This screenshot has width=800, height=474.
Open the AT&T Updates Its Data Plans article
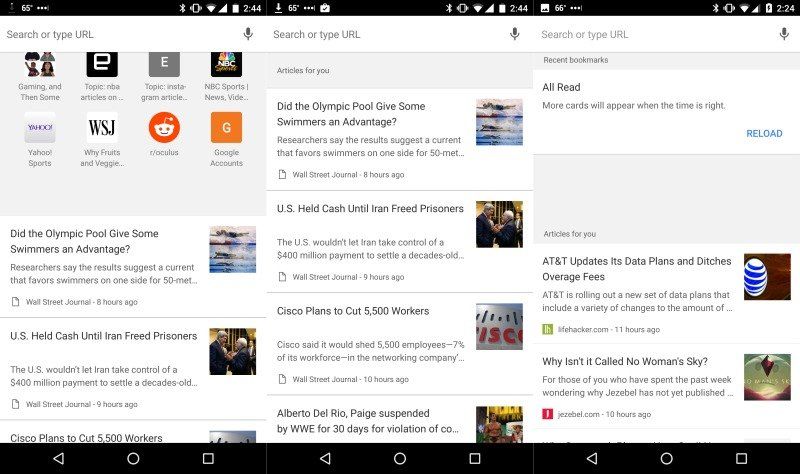click(637, 269)
